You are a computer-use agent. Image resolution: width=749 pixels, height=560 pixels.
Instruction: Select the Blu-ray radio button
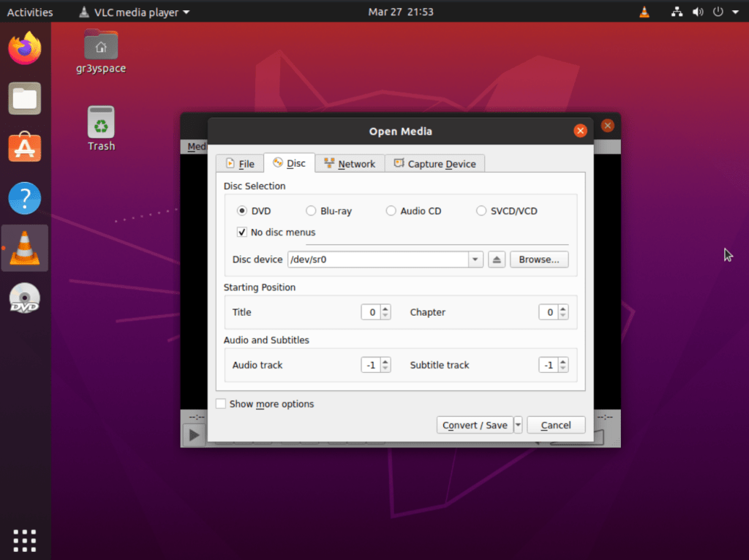tap(312, 211)
